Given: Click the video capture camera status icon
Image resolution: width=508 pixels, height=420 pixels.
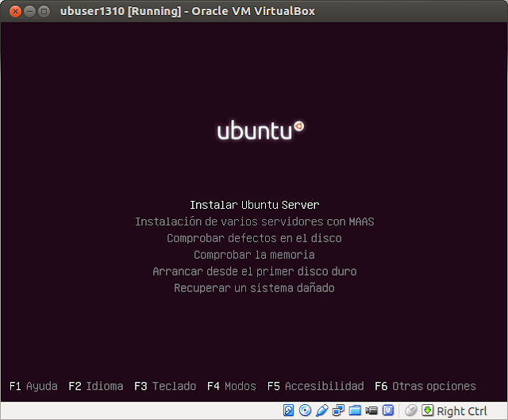Looking at the screenshot, I should click(371, 411).
